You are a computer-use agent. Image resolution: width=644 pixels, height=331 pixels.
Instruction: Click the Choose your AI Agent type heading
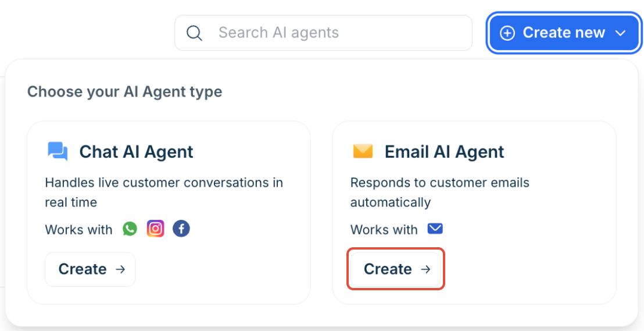(x=124, y=91)
